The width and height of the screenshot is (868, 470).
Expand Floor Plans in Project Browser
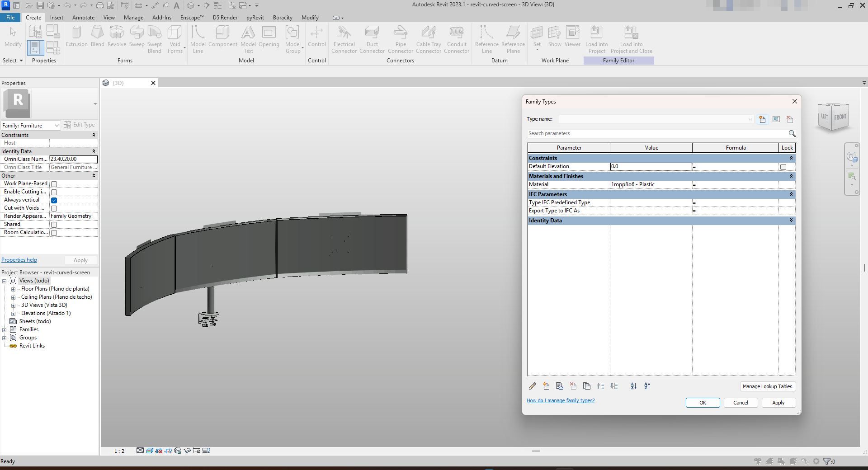click(x=14, y=289)
